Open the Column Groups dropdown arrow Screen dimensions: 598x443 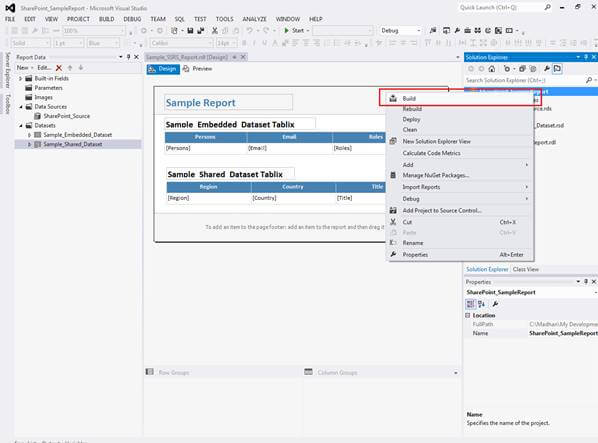pos(456,372)
